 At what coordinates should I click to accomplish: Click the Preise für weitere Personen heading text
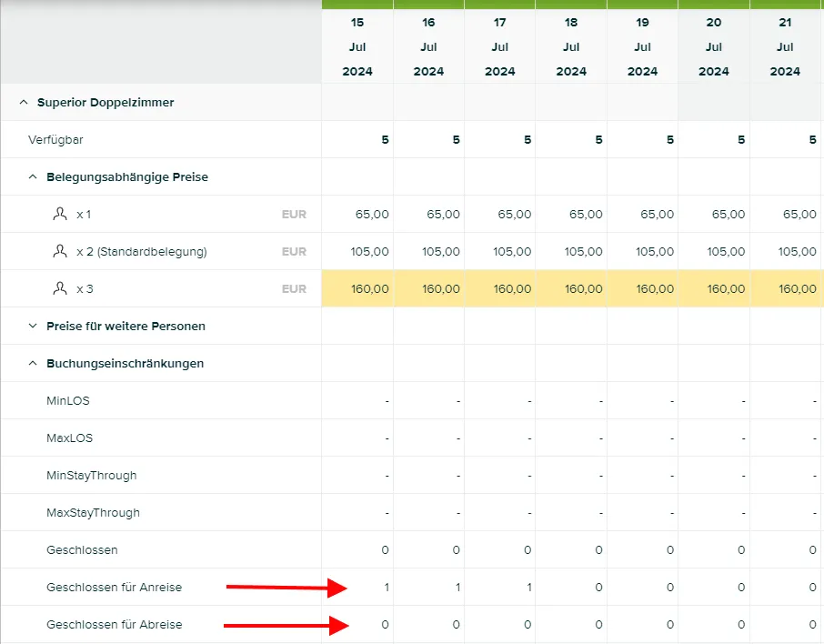[x=126, y=326]
